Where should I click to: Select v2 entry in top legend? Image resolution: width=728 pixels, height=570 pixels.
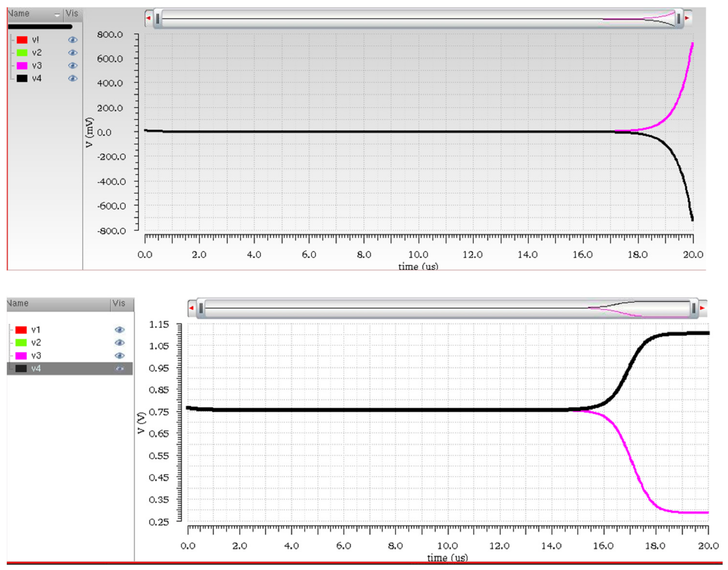pos(37,53)
